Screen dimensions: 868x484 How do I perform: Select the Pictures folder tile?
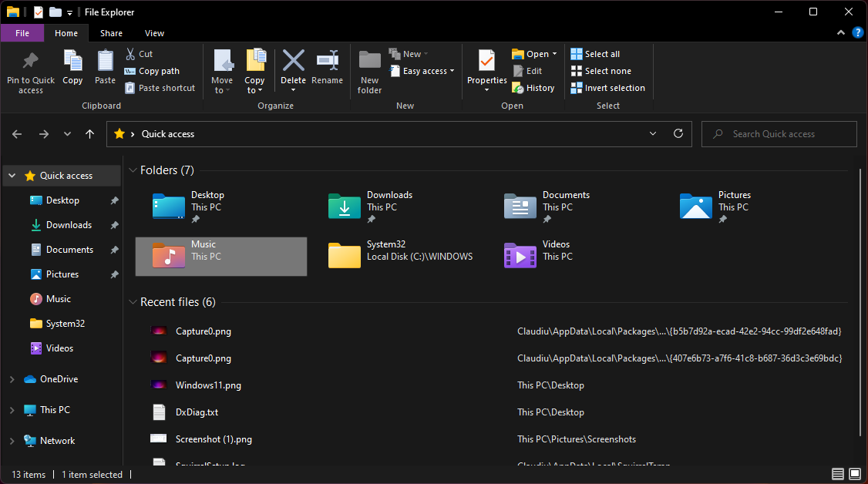pyautogui.click(x=748, y=207)
